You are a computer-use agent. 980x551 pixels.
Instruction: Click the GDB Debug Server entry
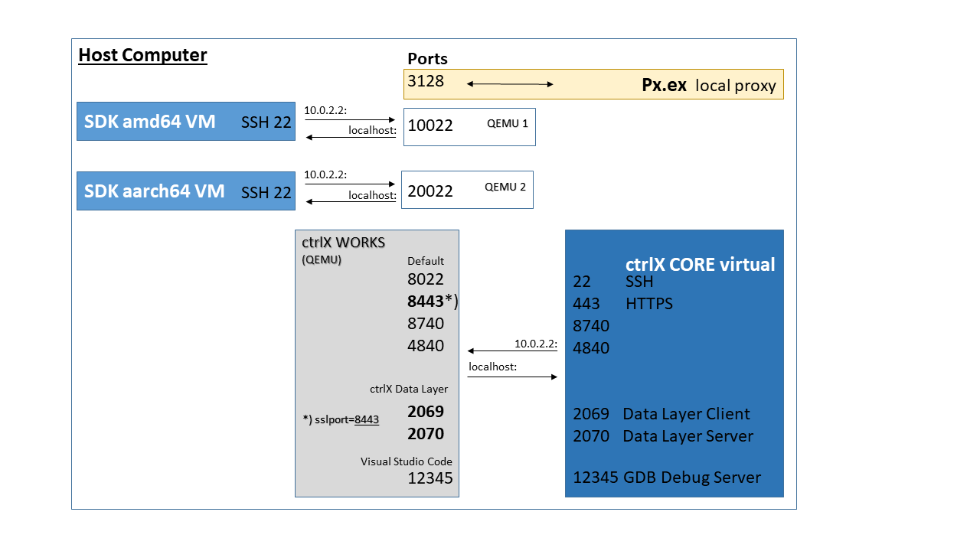click(668, 477)
